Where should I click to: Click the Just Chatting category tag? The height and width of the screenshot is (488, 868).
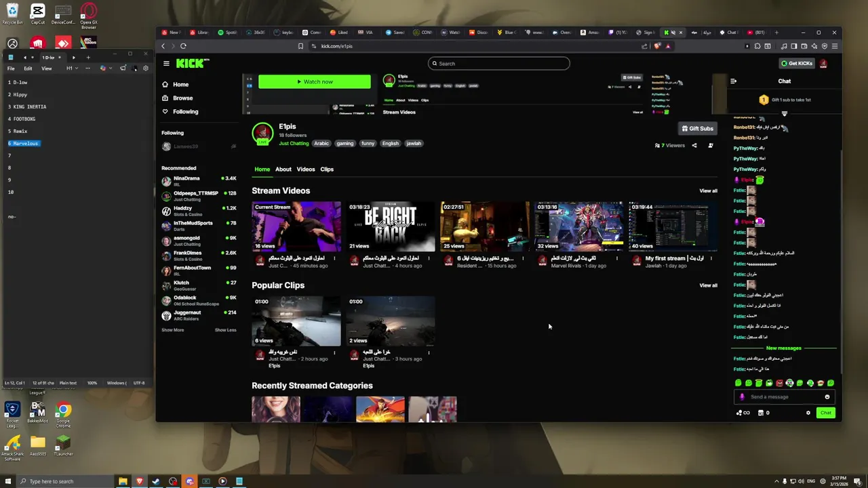tap(294, 144)
